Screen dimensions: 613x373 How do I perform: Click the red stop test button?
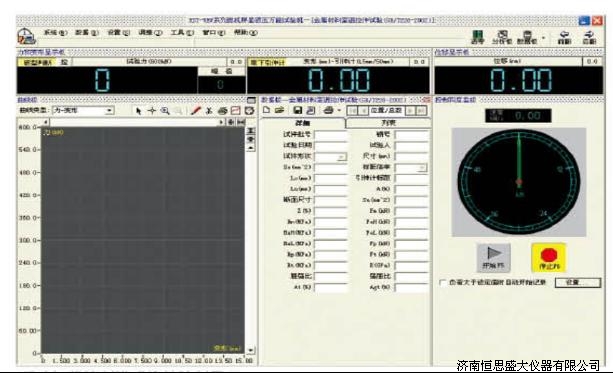pos(549,257)
